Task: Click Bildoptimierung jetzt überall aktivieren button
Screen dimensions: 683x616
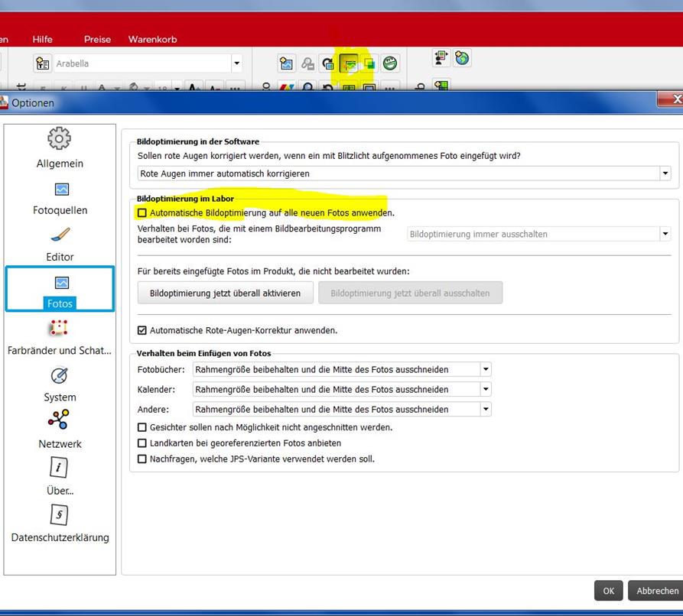Action: 225,293
